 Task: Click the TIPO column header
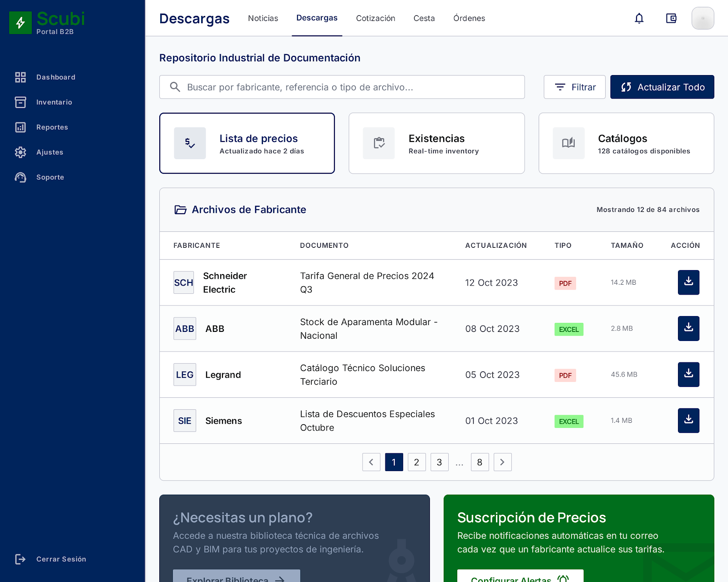click(563, 246)
